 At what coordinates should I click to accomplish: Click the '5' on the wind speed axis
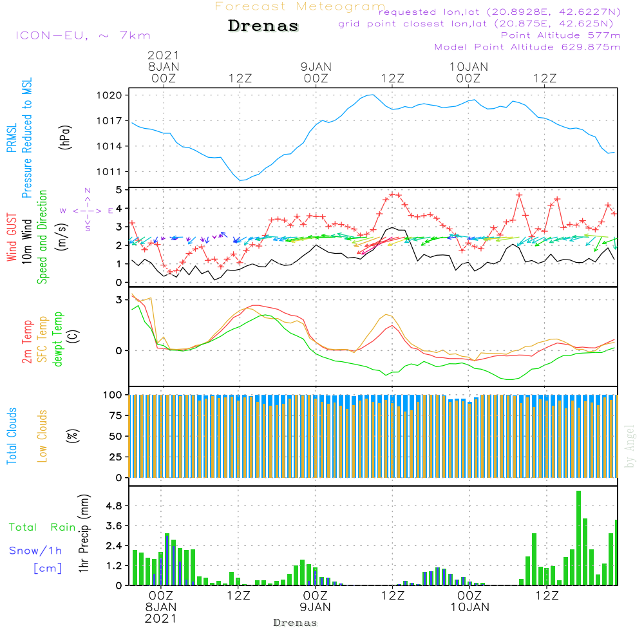coord(119,190)
